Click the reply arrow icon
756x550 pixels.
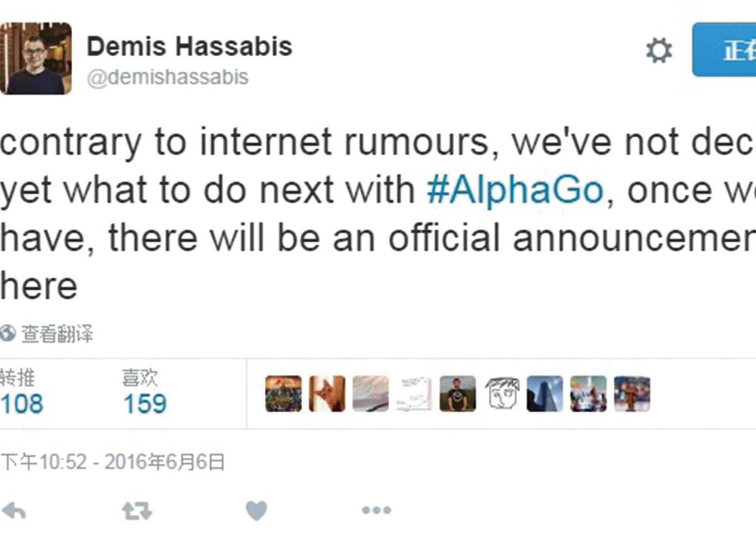point(14,511)
